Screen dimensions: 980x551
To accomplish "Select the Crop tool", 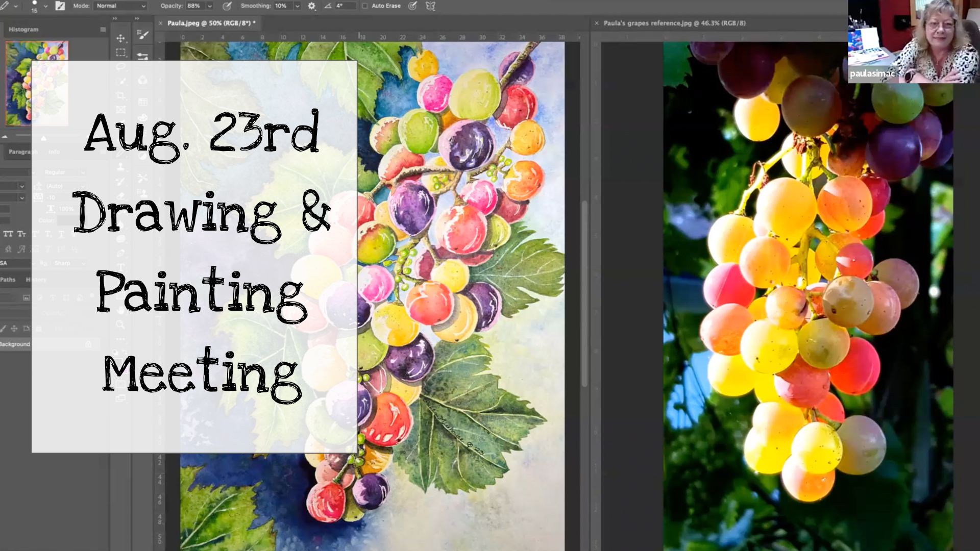I will click(x=120, y=95).
